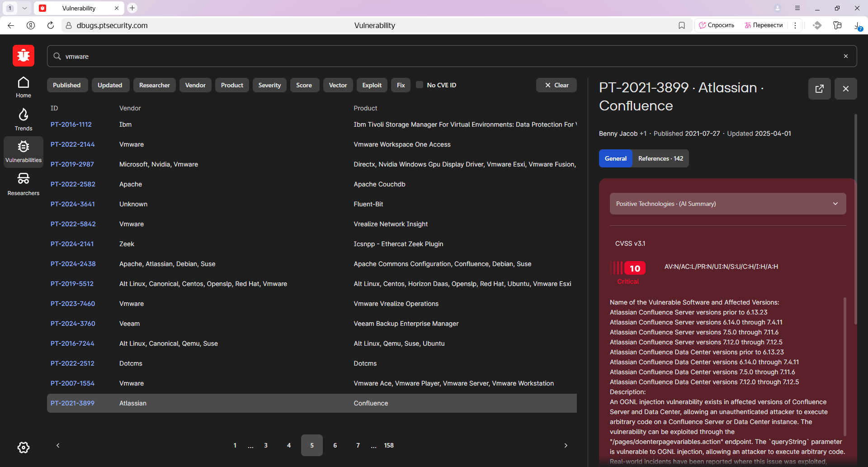Click the Yandex home icon in toolbar
Screen dimensions: 868x467
31,25
